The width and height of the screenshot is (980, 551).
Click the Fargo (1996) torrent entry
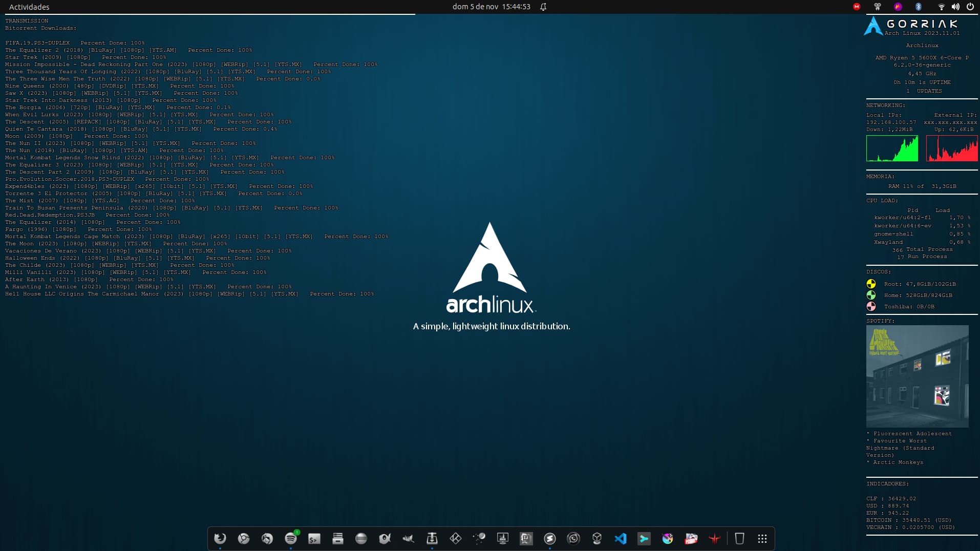pyautogui.click(x=78, y=229)
